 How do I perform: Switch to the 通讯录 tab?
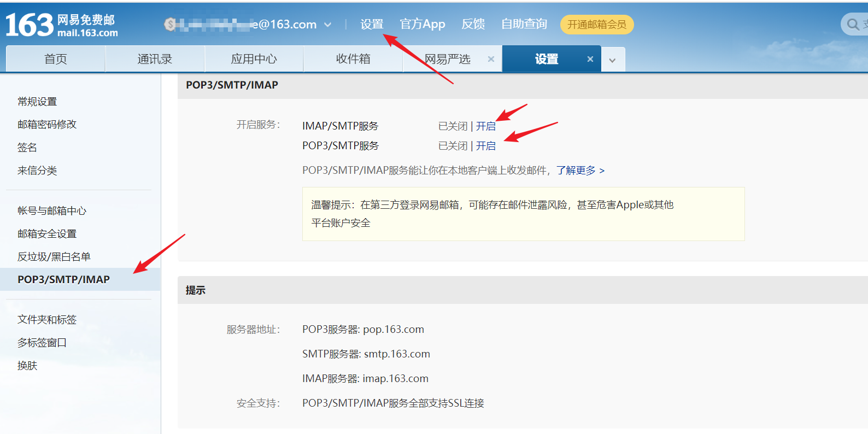(x=155, y=59)
